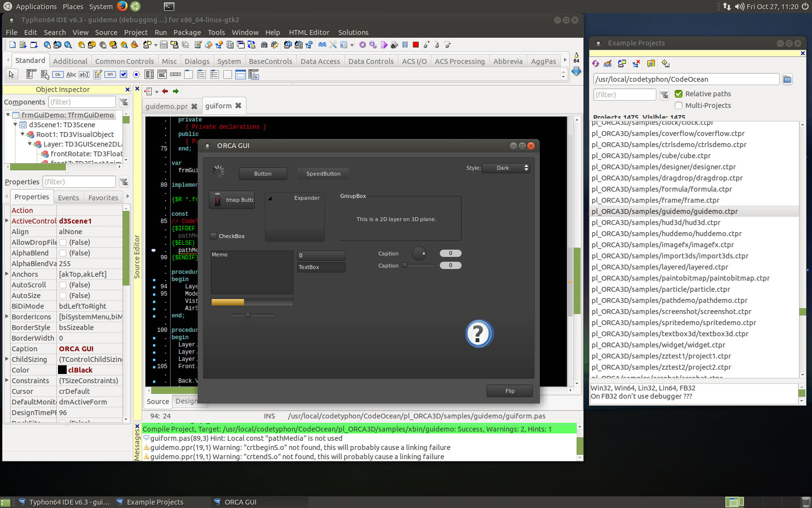Toggle the Expander arrow in ORCA GUI
This screenshot has height=508, width=812.
click(270, 198)
